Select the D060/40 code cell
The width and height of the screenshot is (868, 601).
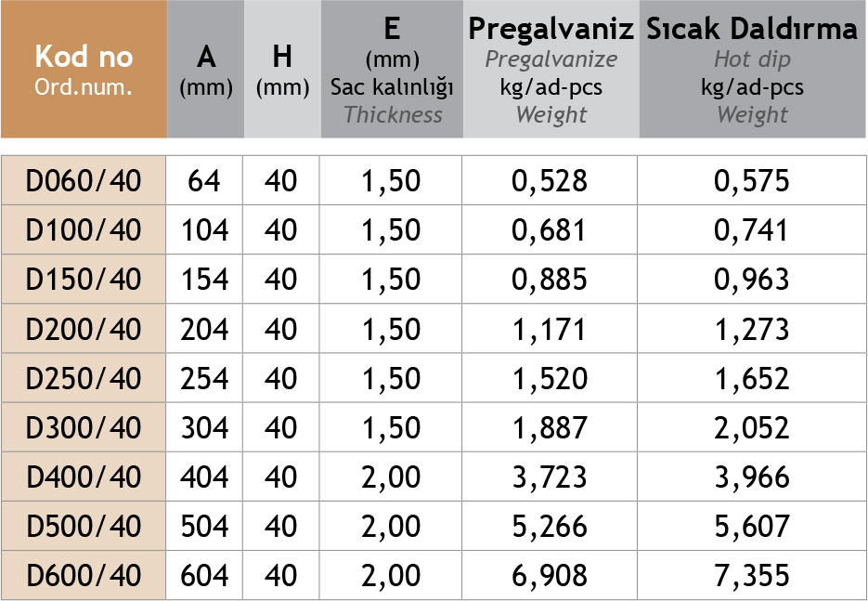pos(84,180)
